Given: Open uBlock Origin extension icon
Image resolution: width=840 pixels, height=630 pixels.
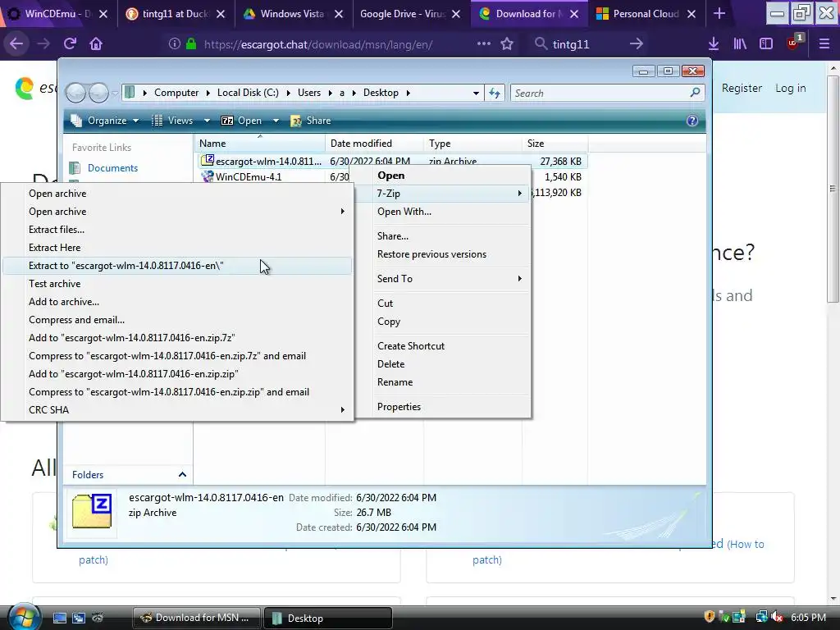Looking at the screenshot, I should [793, 43].
